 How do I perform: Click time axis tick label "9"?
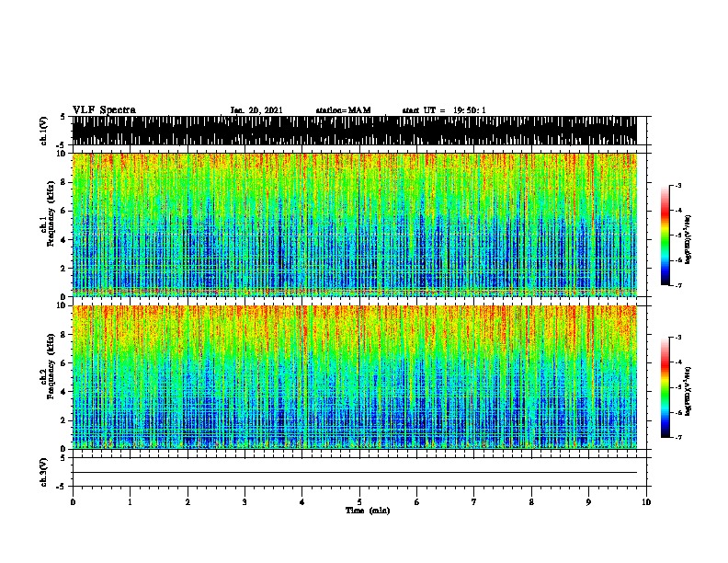(x=588, y=501)
